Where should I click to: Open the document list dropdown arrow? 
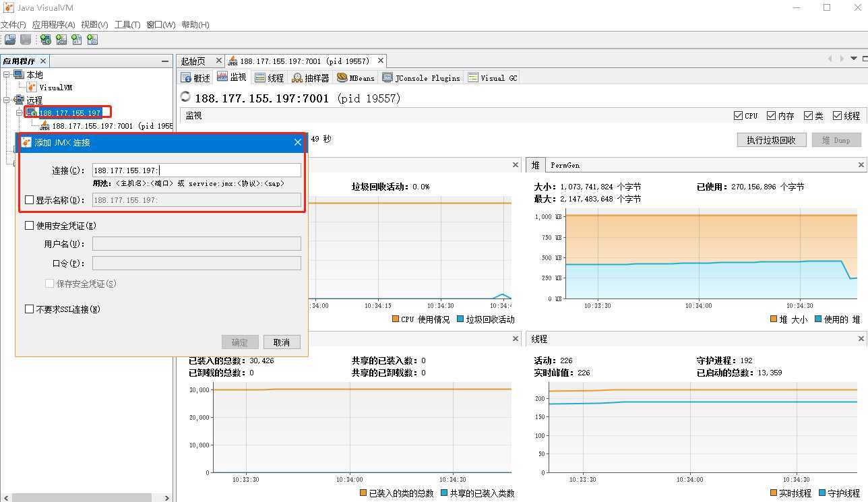pyautogui.click(x=854, y=59)
